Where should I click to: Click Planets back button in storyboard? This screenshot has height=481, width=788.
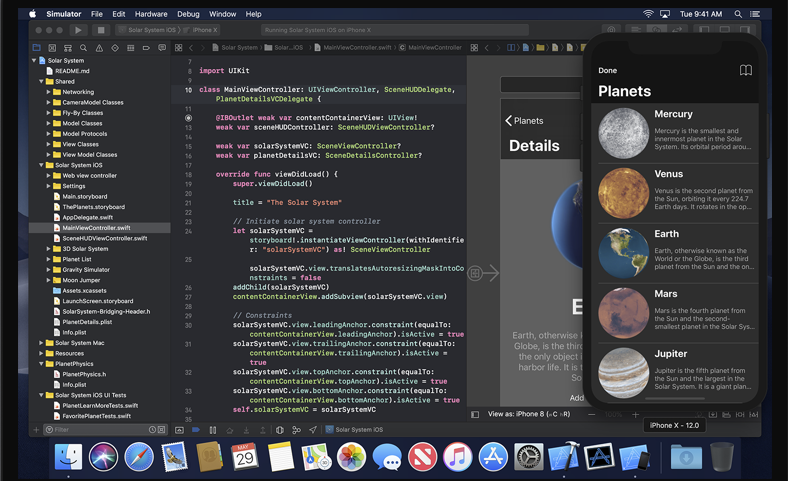coord(524,121)
